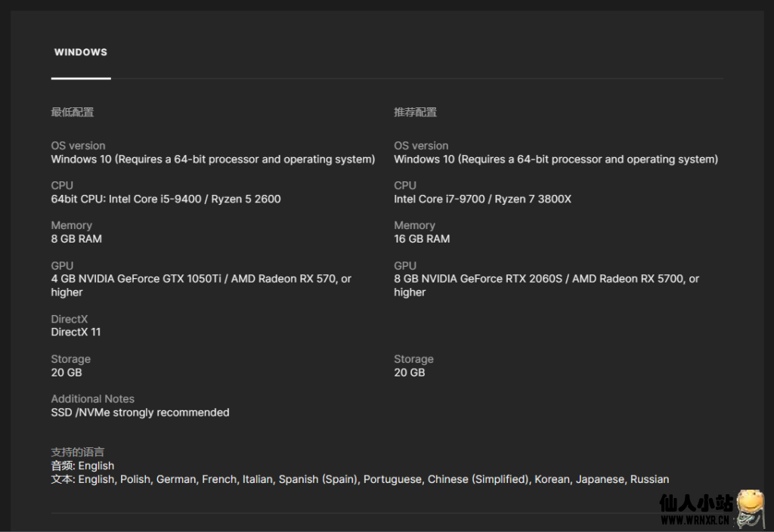
Task: Click SSD /NVMe strongly recommended note
Action: (140, 413)
